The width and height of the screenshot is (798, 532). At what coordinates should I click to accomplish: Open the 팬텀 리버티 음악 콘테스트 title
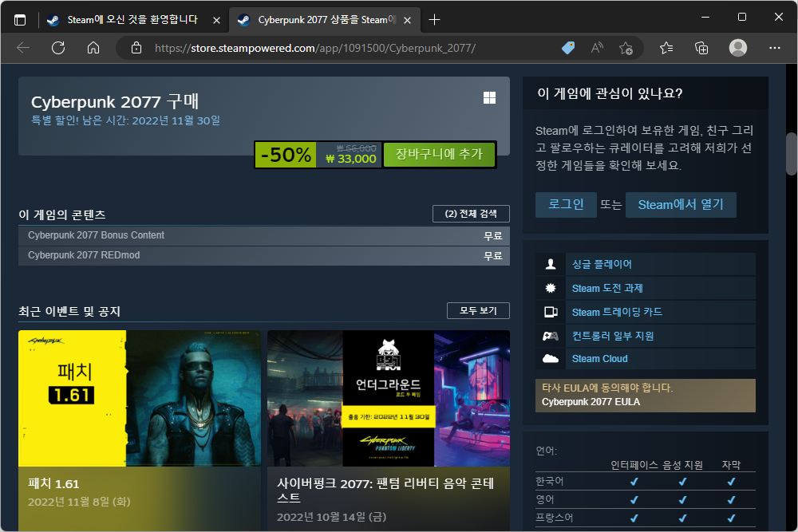[x=385, y=491]
